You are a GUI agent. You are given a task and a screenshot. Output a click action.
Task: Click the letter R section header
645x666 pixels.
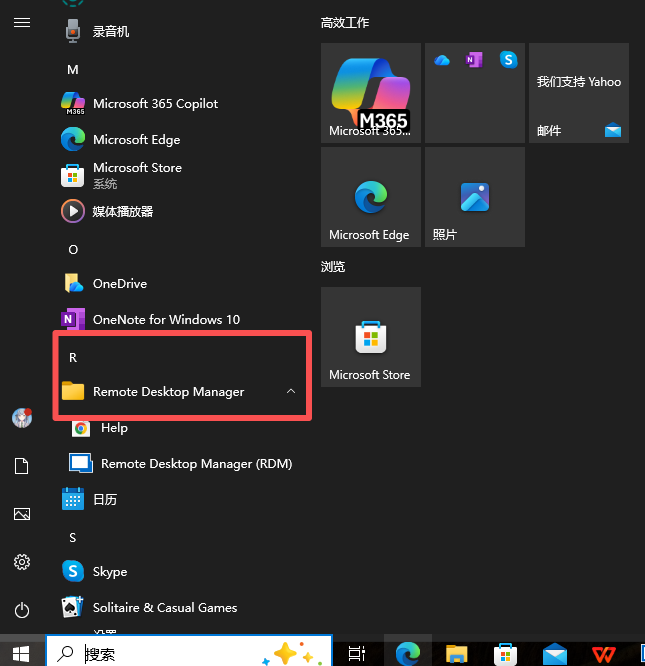(73, 358)
